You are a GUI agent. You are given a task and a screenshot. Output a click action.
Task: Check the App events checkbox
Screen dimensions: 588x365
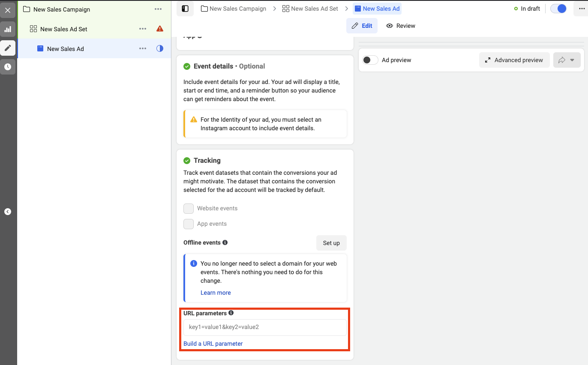tap(189, 224)
